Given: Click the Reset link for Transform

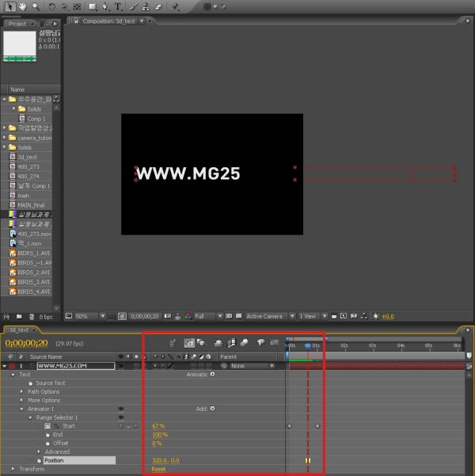Looking at the screenshot, I should pyautogui.click(x=158, y=469).
